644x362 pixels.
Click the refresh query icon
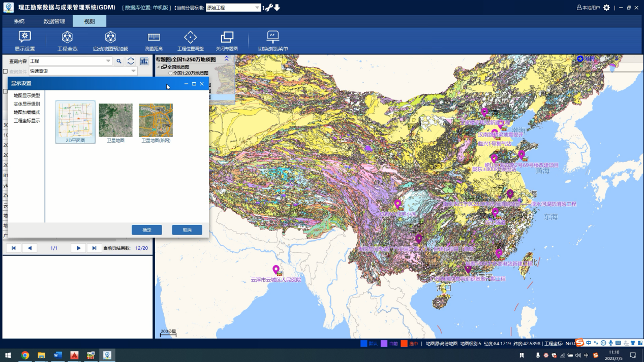pyautogui.click(x=131, y=61)
